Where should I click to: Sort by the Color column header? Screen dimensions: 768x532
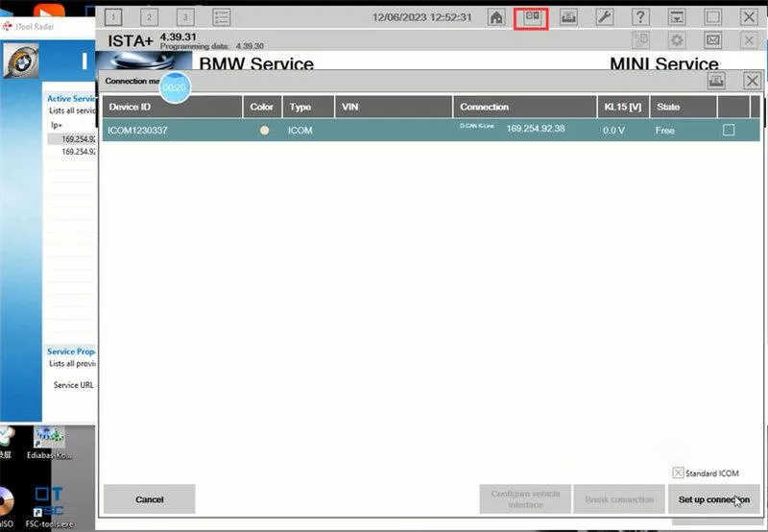(x=261, y=107)
